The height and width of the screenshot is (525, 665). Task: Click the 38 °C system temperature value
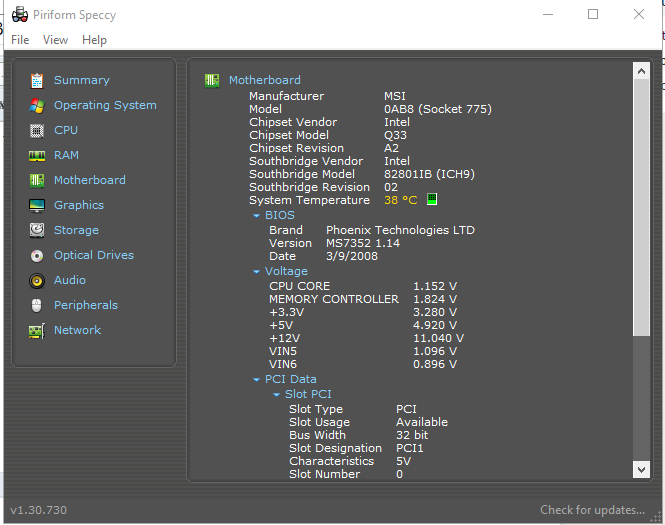pyautogui.click(x=401, y=200)
